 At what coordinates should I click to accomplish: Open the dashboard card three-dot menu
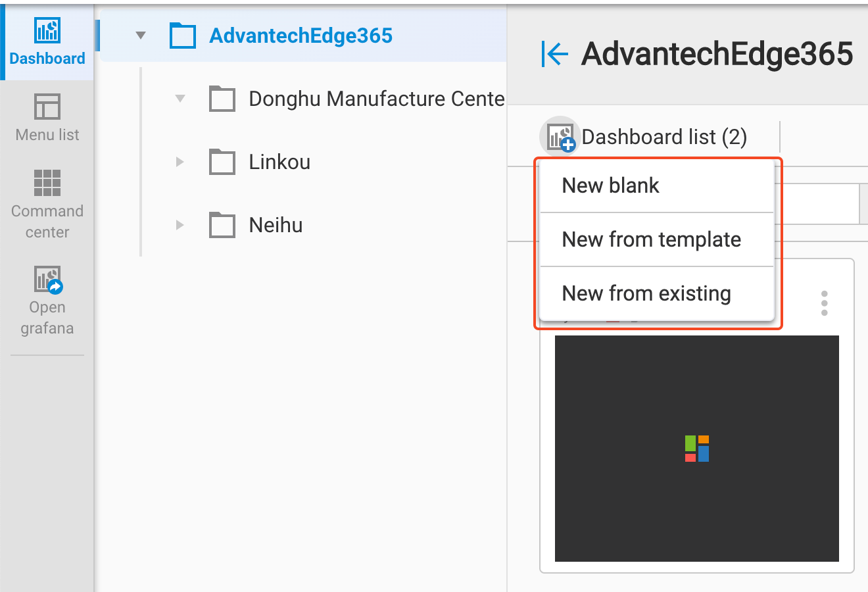pos(824,303)
